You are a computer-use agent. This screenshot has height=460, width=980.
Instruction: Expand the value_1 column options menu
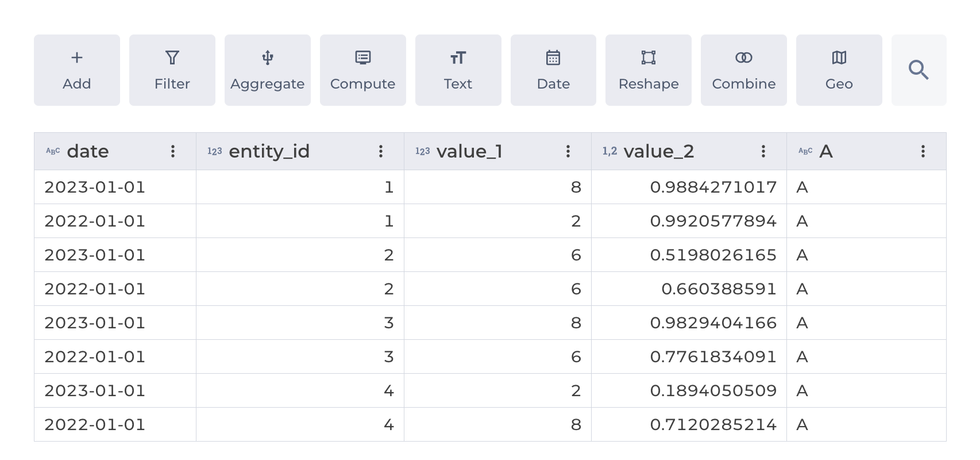568,151
